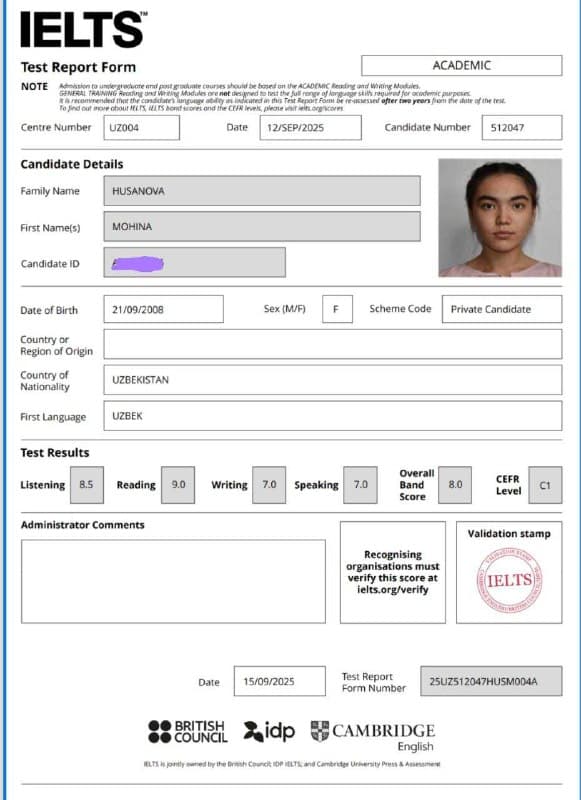Click the Family Name field HUSANOVA

[x=262, y=191]
